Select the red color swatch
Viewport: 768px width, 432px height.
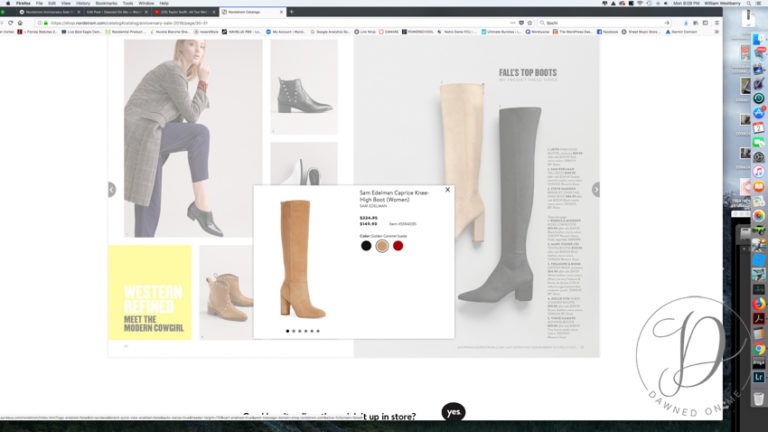398,246
